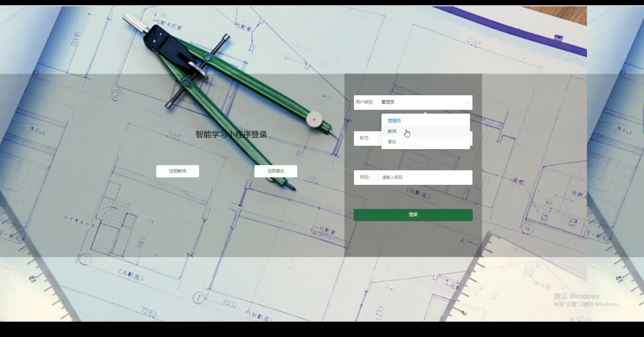This screenshot has width=644, height=337.
Task: Click the 账号 field label
Action: [x=365, y=138]
